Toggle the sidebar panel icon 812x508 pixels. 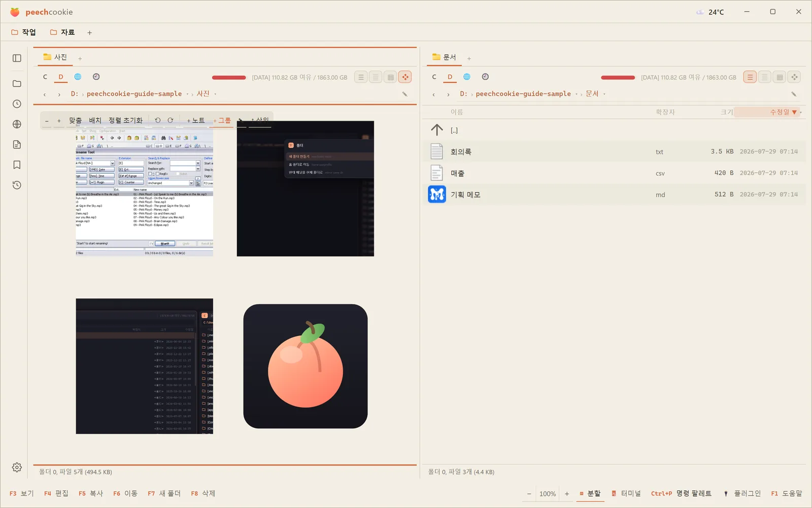(17, 58)
